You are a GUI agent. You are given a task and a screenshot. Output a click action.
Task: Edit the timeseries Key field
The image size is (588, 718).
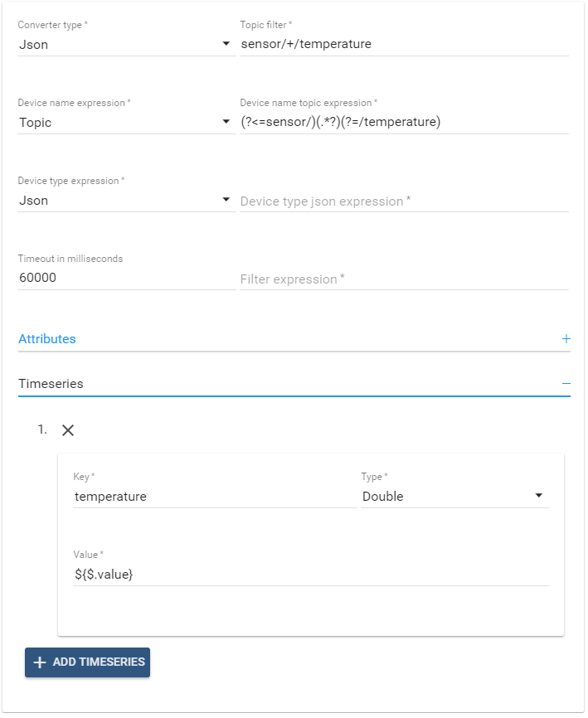click(x=214, y=497)
